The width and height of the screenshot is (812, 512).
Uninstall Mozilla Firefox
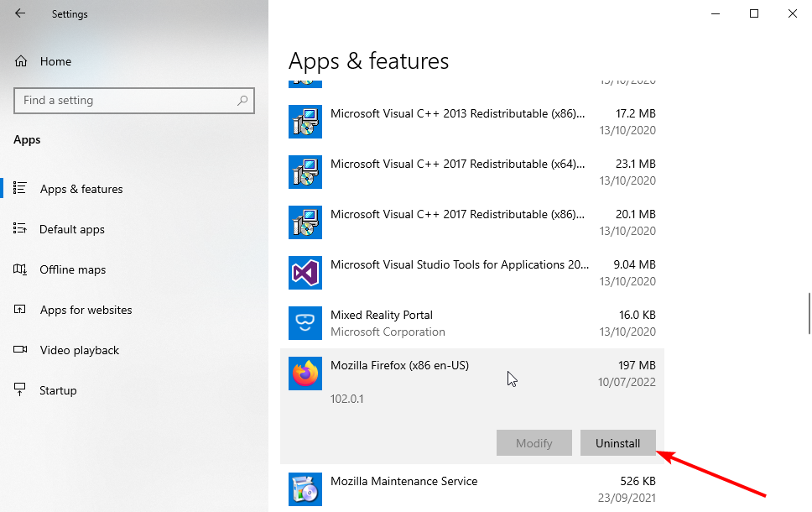[x=617, y=443]
